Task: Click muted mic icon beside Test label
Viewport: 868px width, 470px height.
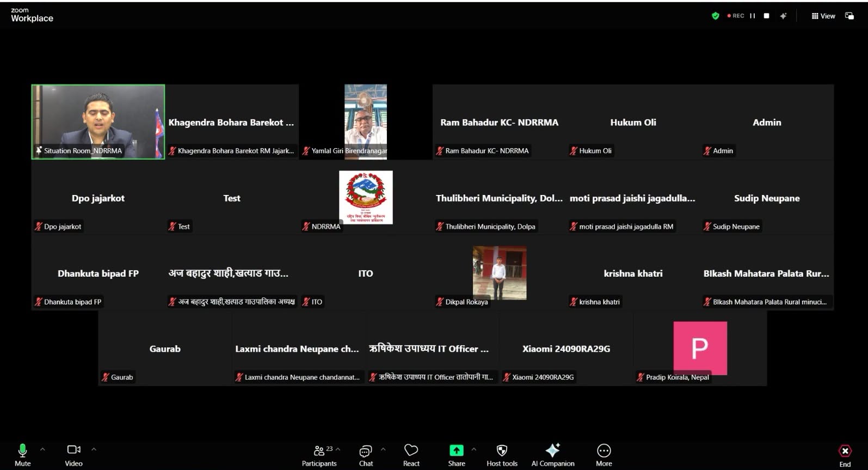Action: pos(173,227)
